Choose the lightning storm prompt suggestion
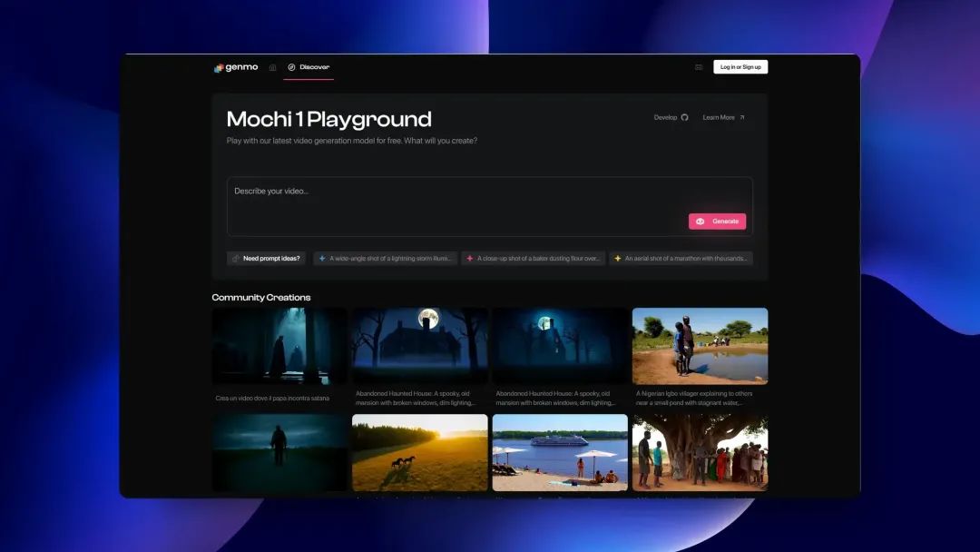Viewport: 980px width, 552px height. pyautogui.click(x=385, y=258)
